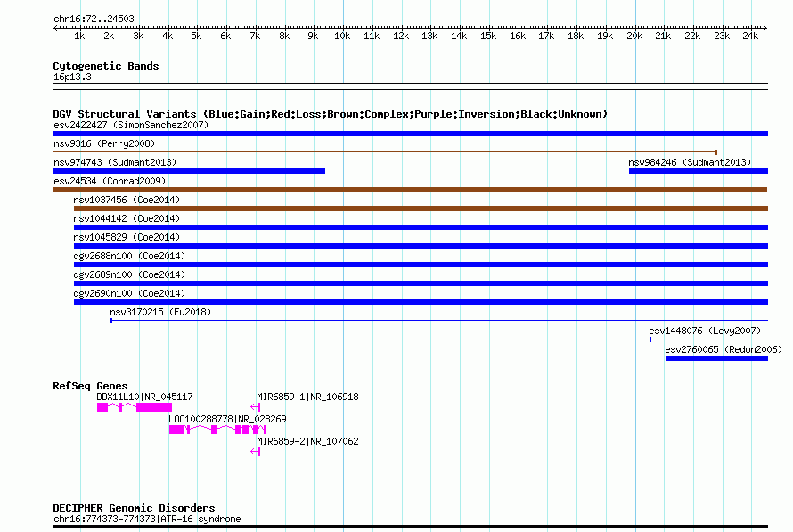Open MIR6859-1|NR_106918 label

point(307,397)
